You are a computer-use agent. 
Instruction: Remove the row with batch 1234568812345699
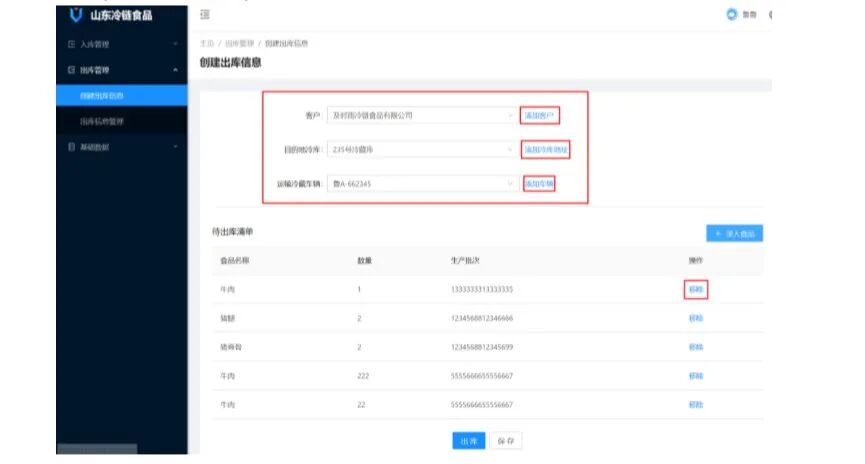696,347
